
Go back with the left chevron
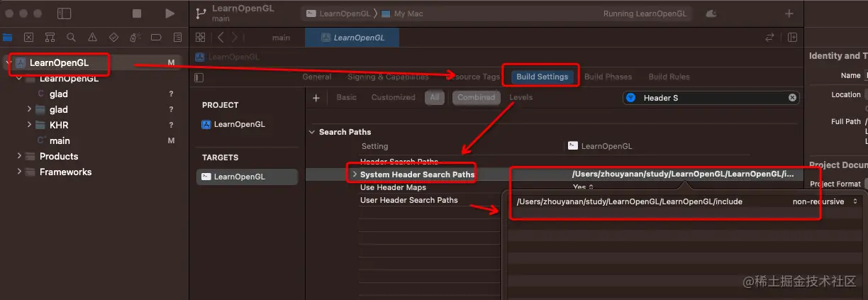coord(221,38)
